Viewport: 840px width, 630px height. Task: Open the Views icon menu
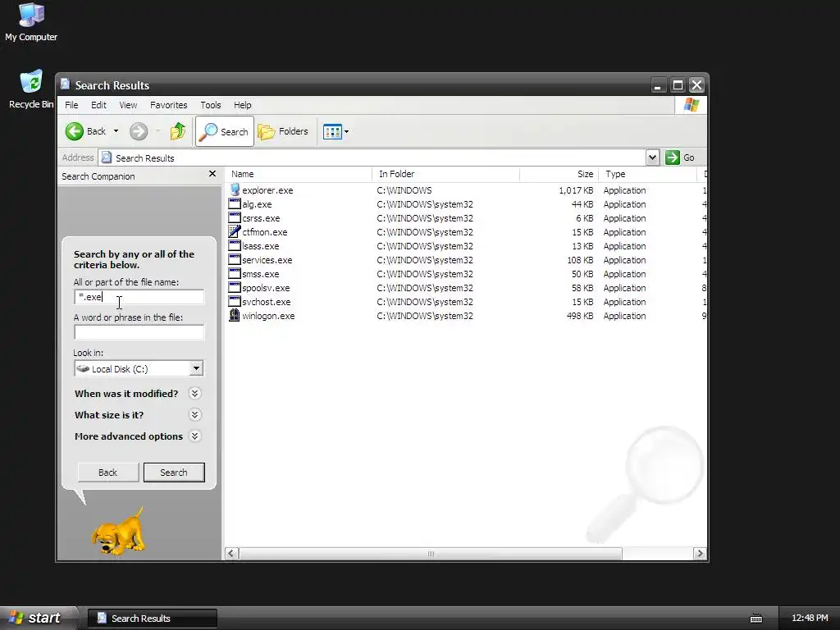[x=336, y=131]
